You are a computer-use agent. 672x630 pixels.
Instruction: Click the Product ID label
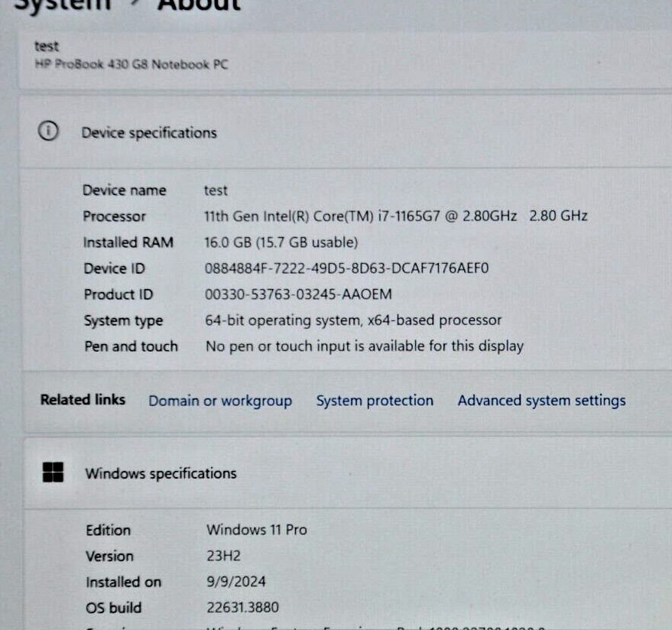(118, 294)
